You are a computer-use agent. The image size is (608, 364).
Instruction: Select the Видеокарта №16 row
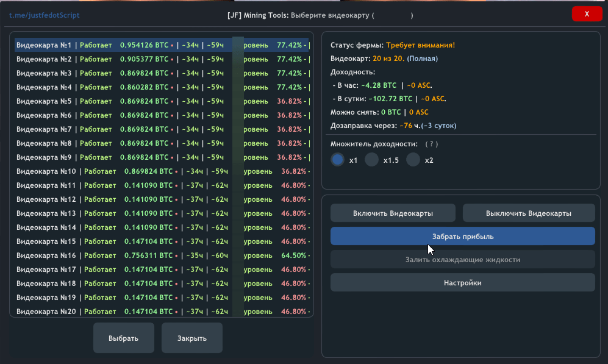click(x=162, y=255)
